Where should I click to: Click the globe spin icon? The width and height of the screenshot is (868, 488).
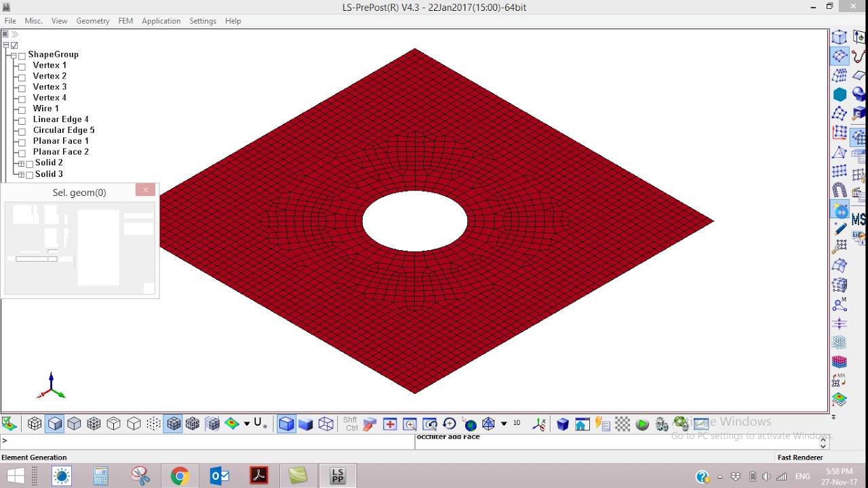click(469, 424)
